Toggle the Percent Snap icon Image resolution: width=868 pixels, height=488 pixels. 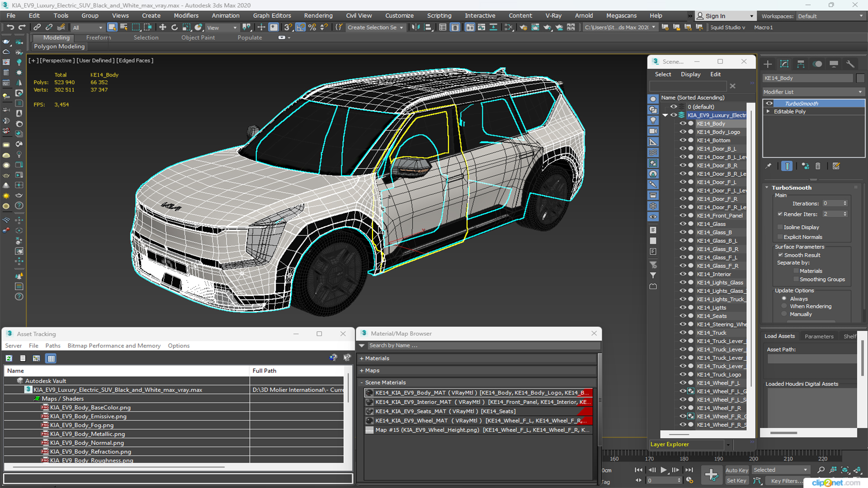click(312, 28)
